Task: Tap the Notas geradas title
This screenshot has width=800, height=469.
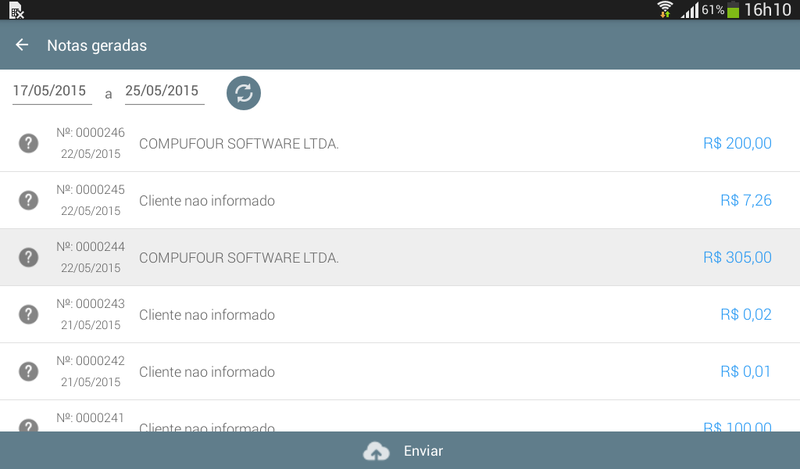Action: tap(97, 45)
